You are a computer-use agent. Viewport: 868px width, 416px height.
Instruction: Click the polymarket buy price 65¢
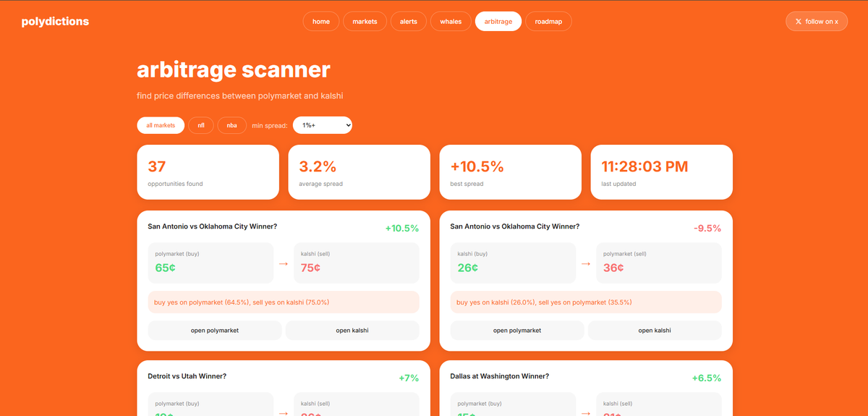(166, 268)
